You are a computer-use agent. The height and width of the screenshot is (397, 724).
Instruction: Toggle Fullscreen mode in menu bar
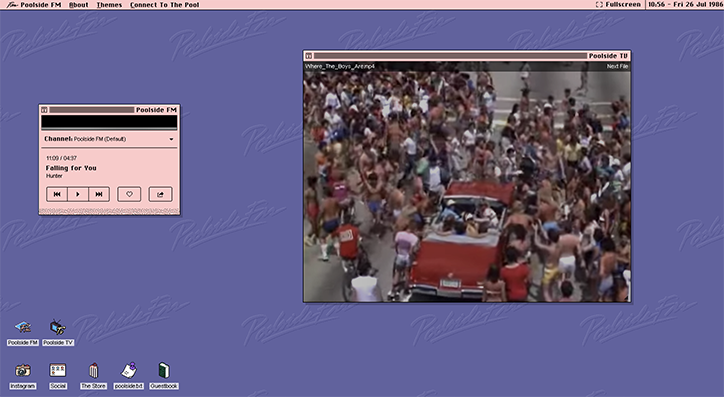click(618, 4)
